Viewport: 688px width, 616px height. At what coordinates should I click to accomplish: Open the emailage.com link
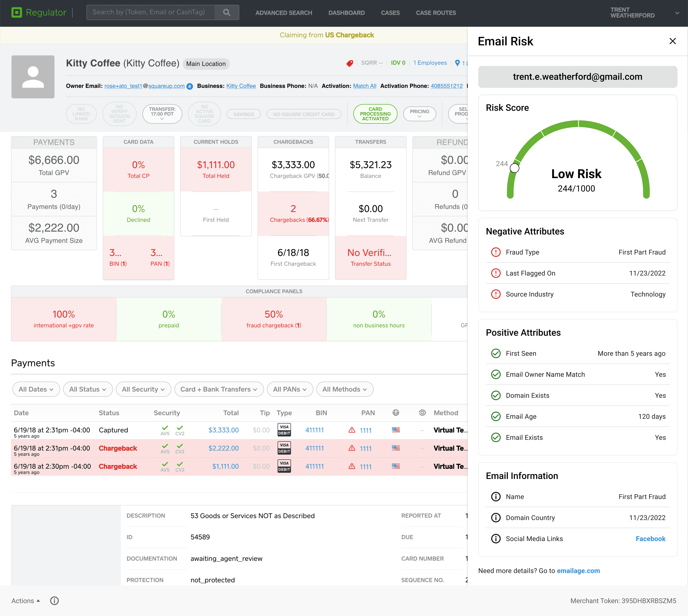[x=578, y=571]
